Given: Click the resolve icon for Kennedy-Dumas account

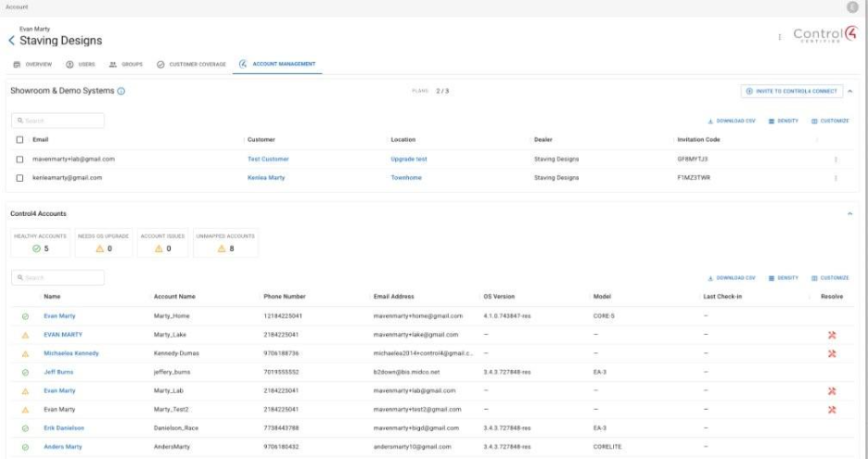Looking at the screenshot, I should [x=832, y=354].
